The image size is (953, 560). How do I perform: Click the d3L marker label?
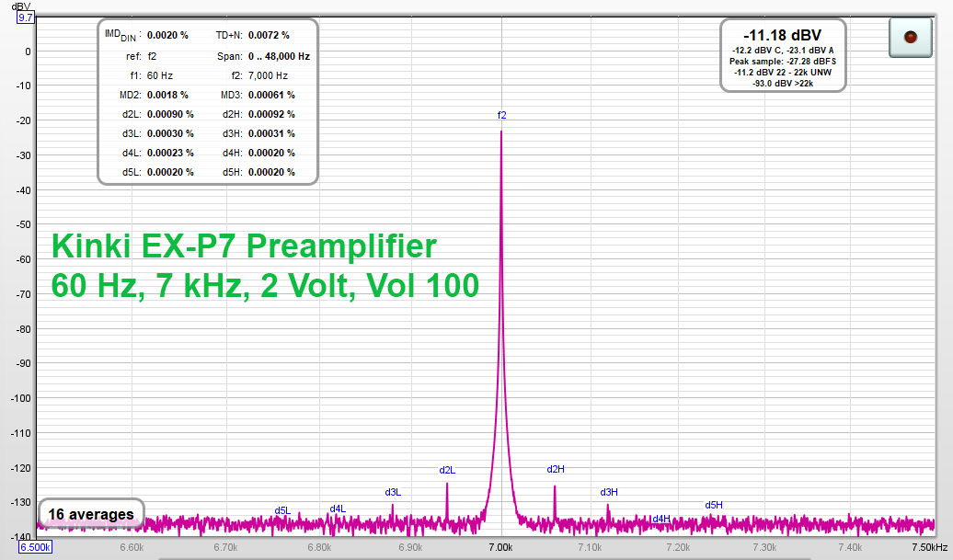pyautogui.click(x=393, y=493)
